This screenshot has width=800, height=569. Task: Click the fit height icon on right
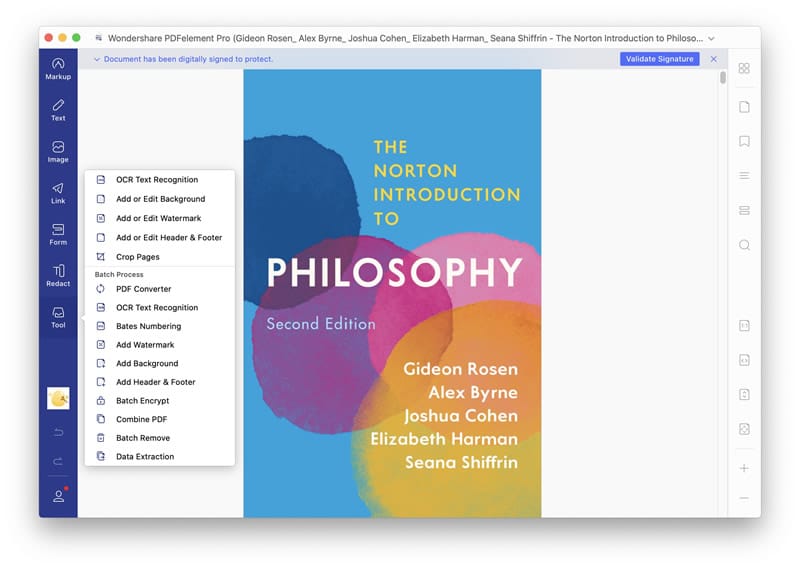pos(744,394)
